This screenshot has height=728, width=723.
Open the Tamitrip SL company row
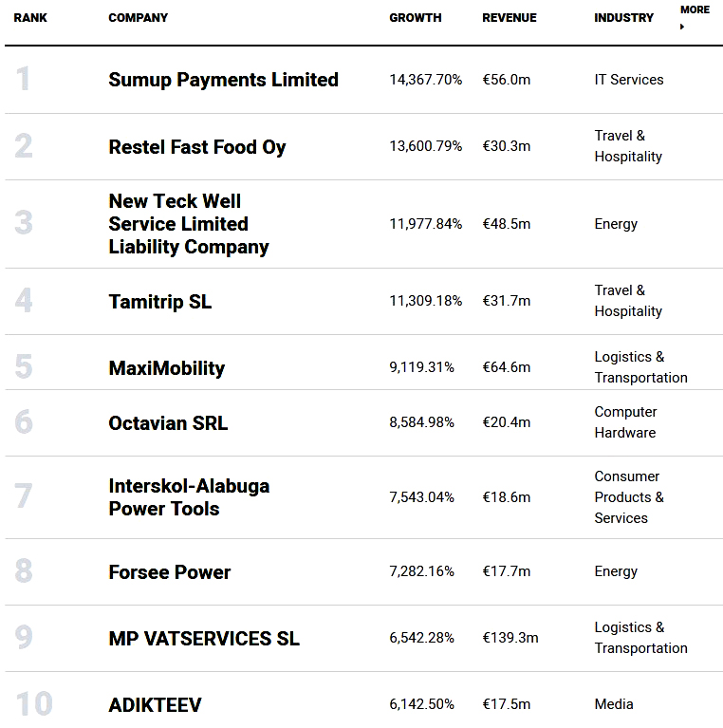tap(160, 302)
